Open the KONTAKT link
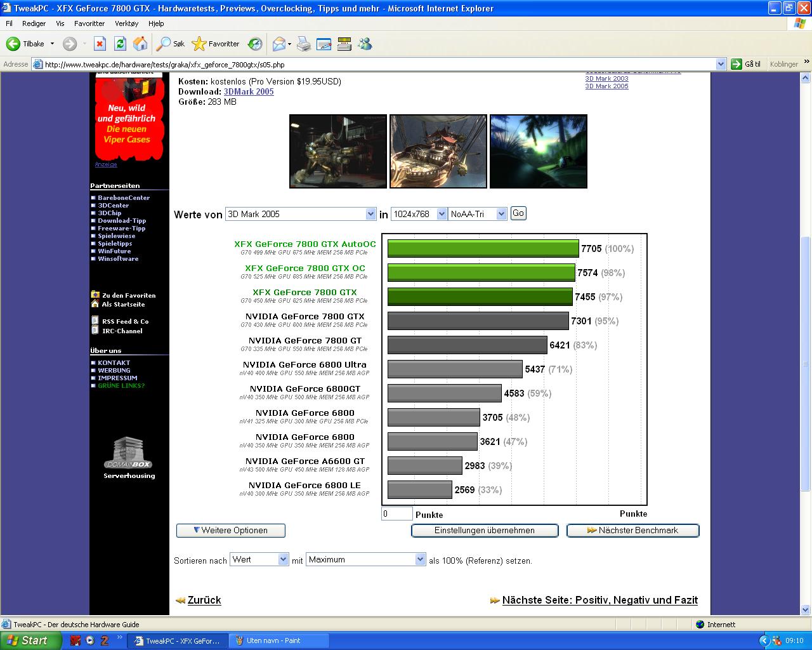 tap(114, 362)
